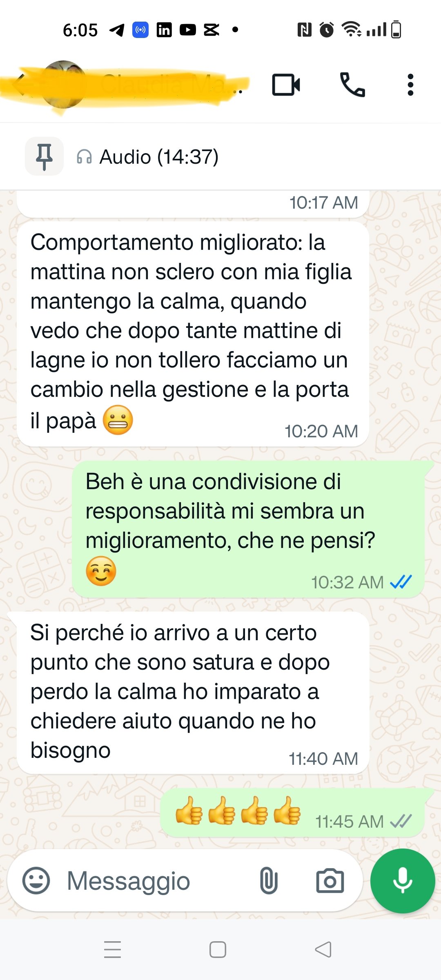This screenshot has width=441, height=980.
Task: Start a voice call
Action: pos(352,85)
